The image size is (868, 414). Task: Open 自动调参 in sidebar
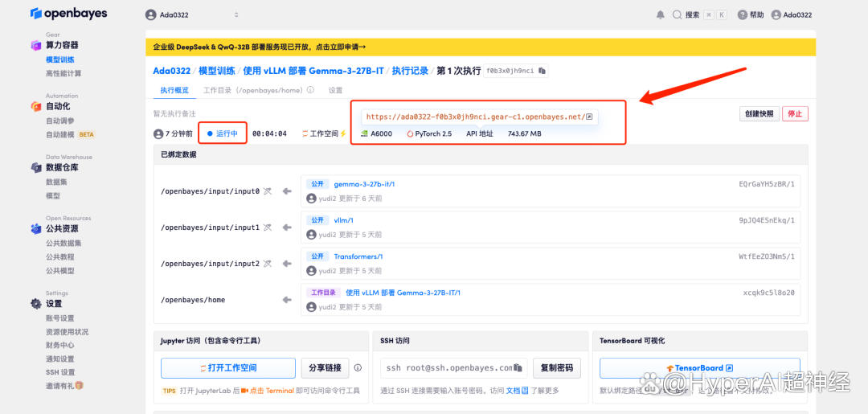(x=59, y=121)
